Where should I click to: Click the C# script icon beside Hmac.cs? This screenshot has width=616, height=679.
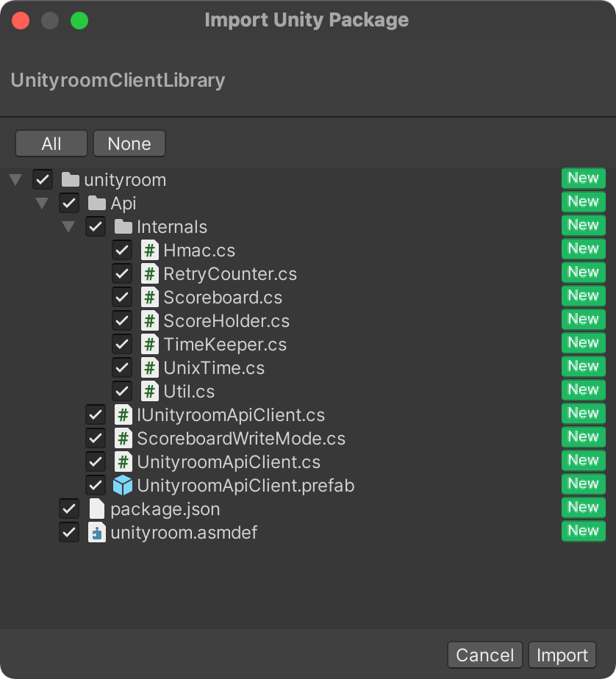pyautogui.click(x=148, y=250)
